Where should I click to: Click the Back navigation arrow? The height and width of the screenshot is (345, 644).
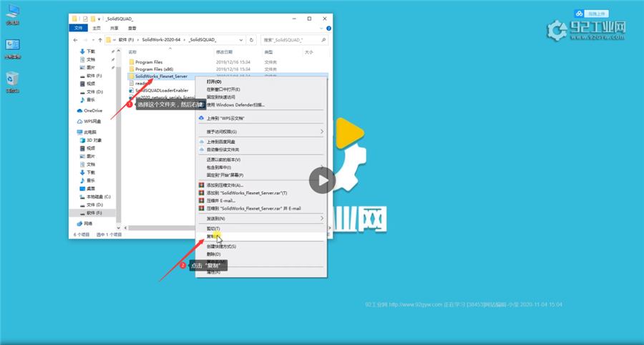pos(75,40)
